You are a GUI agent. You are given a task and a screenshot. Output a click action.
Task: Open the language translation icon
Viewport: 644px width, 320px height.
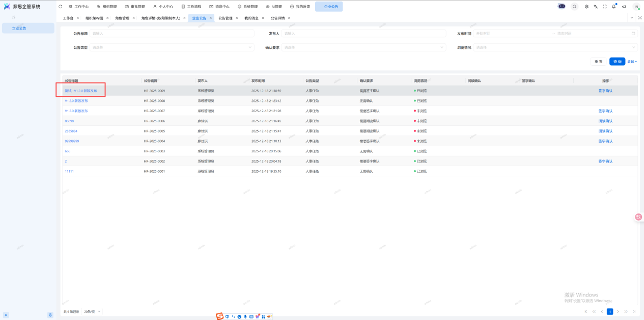tap(596, 7)
